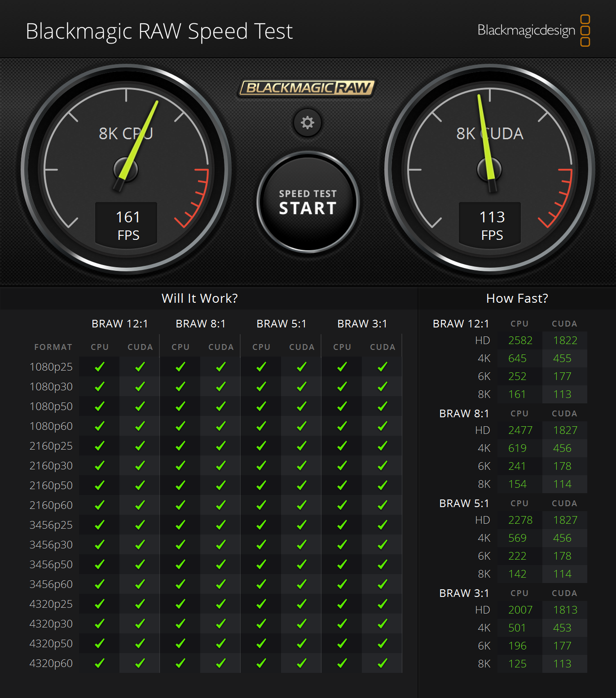Click BRAW 3:1 4K CUDA value 453
Viewport: 616px width, 698px height.
tap(562, 628)
